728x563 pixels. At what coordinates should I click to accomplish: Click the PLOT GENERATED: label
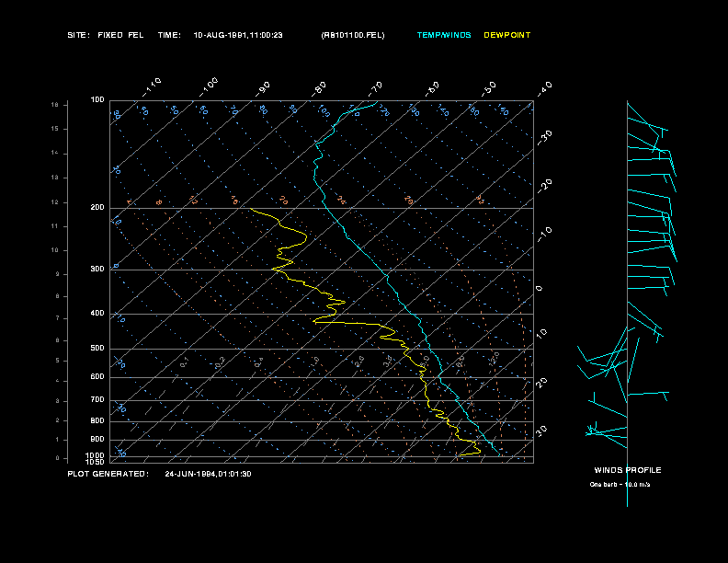(108, 474)
